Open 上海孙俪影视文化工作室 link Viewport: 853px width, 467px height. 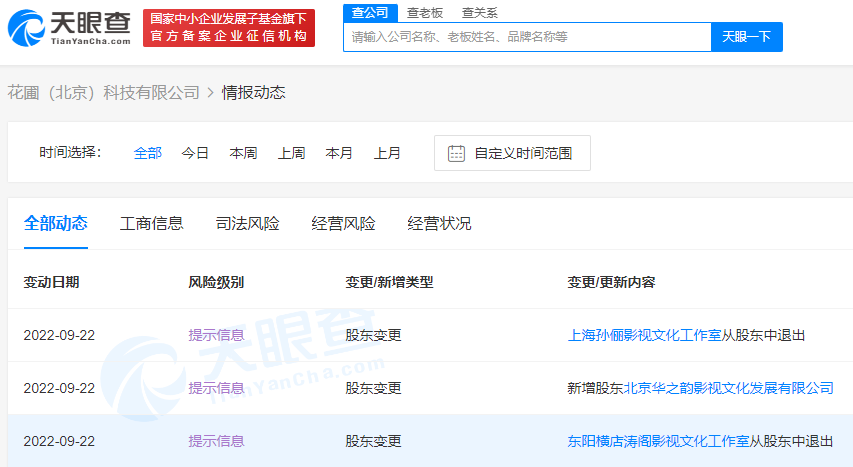[x=644, y=335]
